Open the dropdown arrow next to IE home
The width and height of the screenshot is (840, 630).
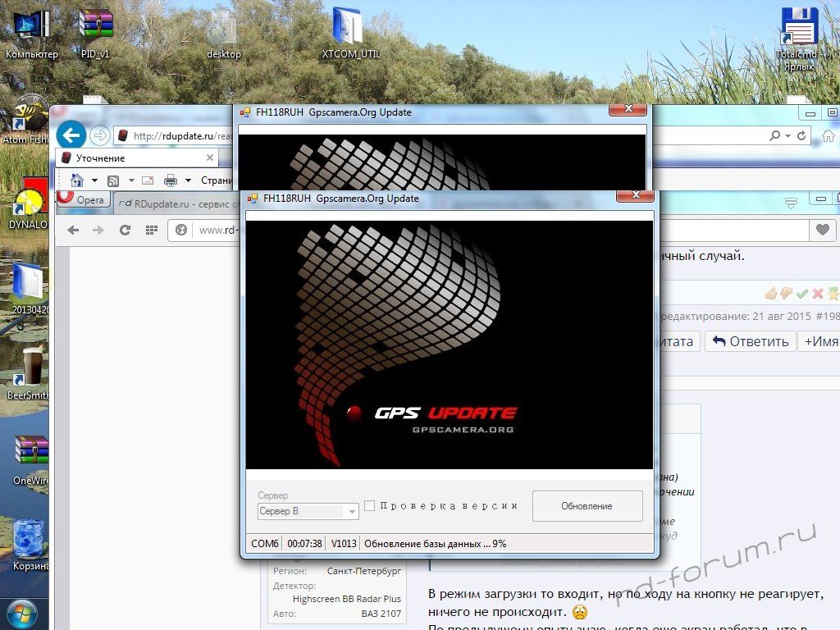(x=94, y=180)
